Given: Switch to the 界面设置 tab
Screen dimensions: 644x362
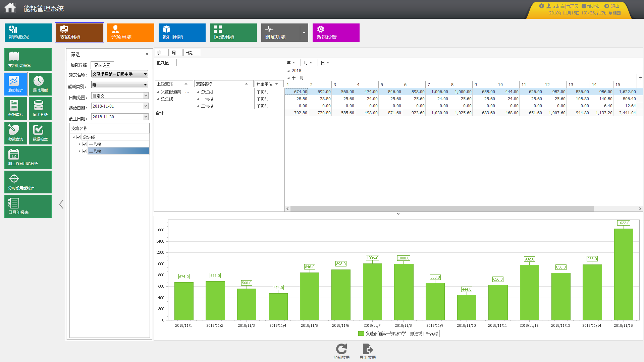Looking at the screenshot, I should click(x=102, y=65).
